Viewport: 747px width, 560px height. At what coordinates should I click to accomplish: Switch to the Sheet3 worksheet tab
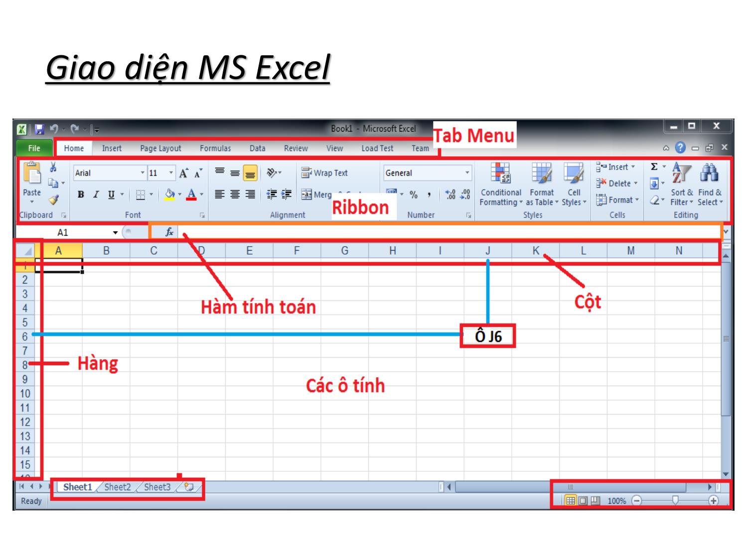pyautogui.click(x=157, y=487)
